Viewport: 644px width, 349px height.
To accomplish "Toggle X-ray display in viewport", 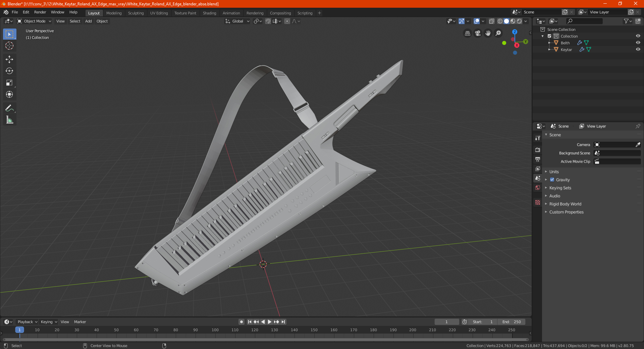I will tap(492, 21).
